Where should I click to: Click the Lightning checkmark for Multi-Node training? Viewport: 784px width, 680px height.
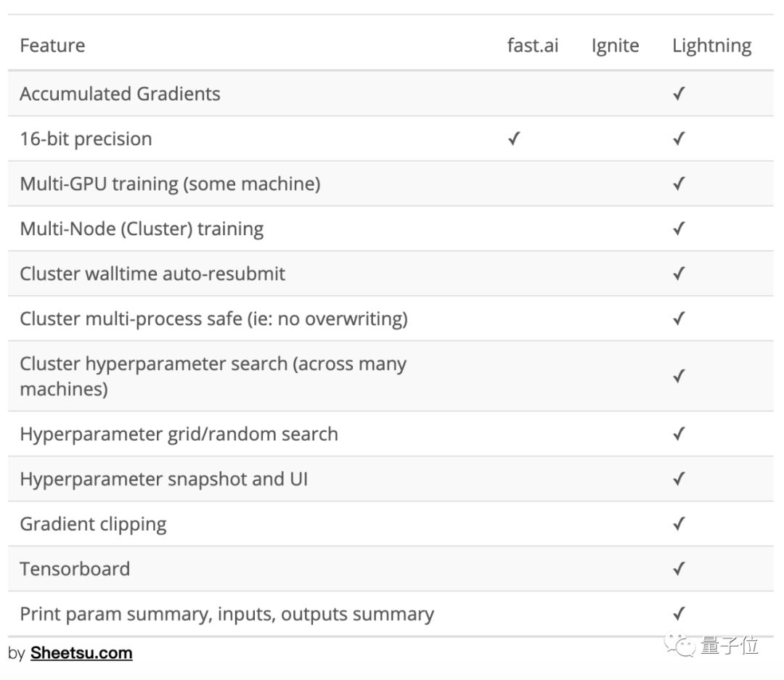pos(679,229)
